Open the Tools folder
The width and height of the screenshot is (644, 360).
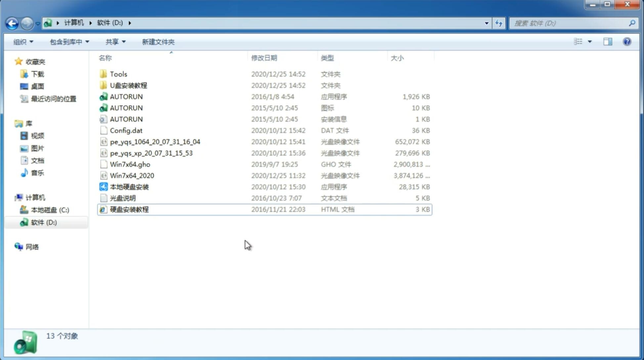(118, 74)
